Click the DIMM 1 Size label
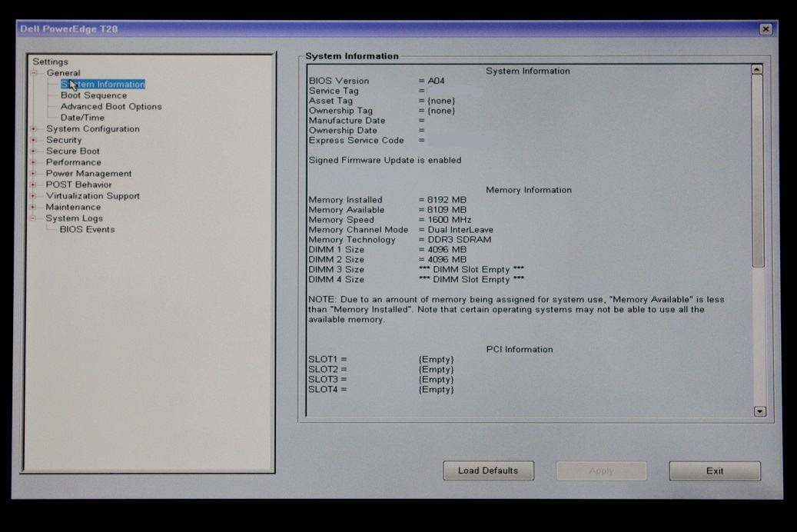This screenshot has width=797, height=532. (x=336, y=250)
